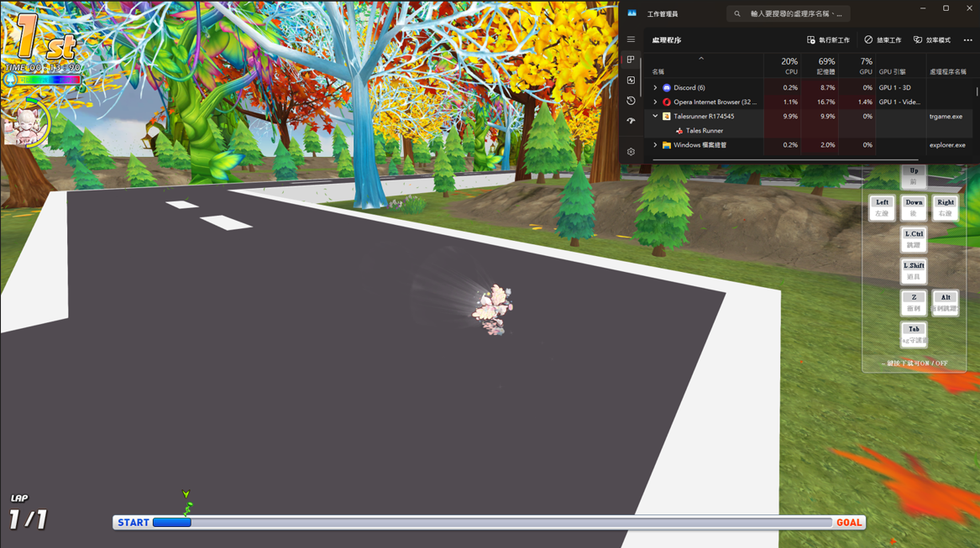Click the search magnifier icon in Task Manager
Screen dimensions: 980x548
[737, 13]
